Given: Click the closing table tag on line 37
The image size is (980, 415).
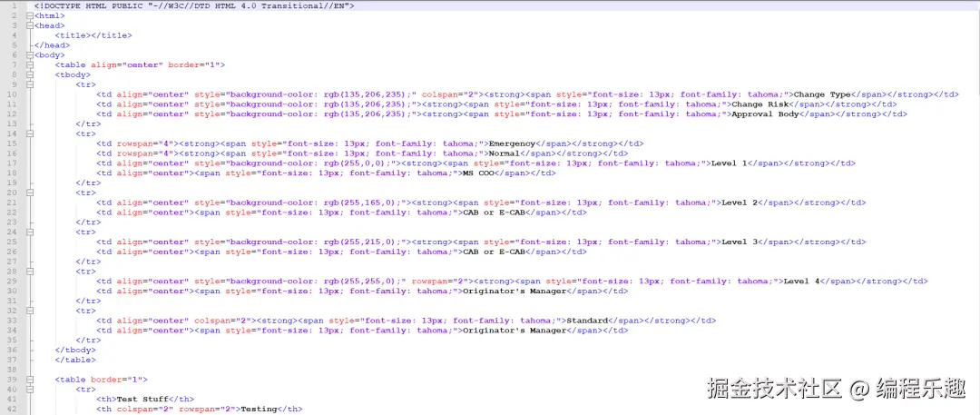Looking at the screenshot, I should [x=75, y=360].
